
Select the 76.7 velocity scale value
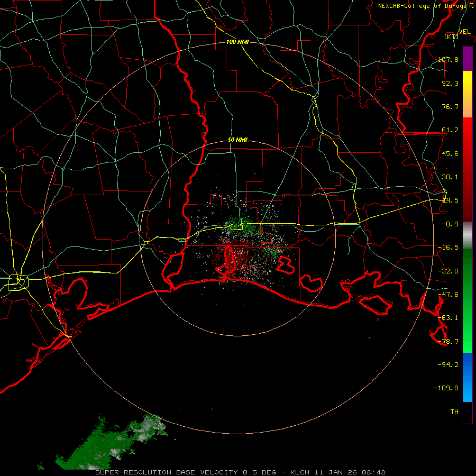450,106
